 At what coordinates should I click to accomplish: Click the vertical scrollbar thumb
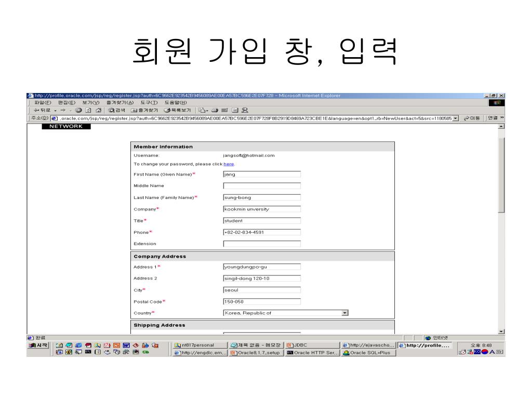[501, 176]
